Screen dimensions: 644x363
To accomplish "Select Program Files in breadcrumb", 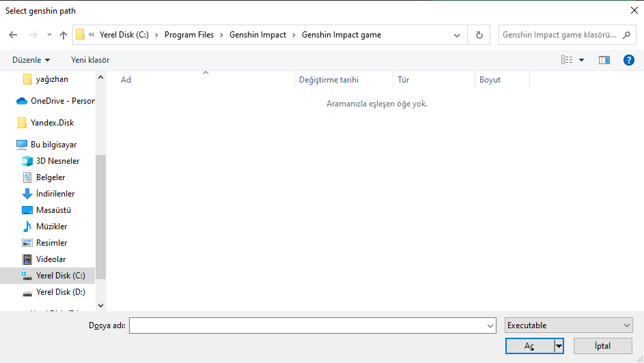I will 189,35.
